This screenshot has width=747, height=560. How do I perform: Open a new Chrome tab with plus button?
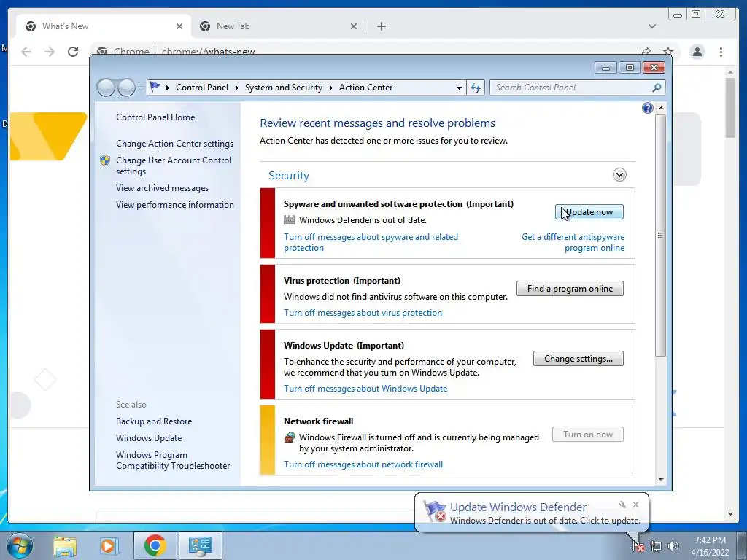[381, 26]
